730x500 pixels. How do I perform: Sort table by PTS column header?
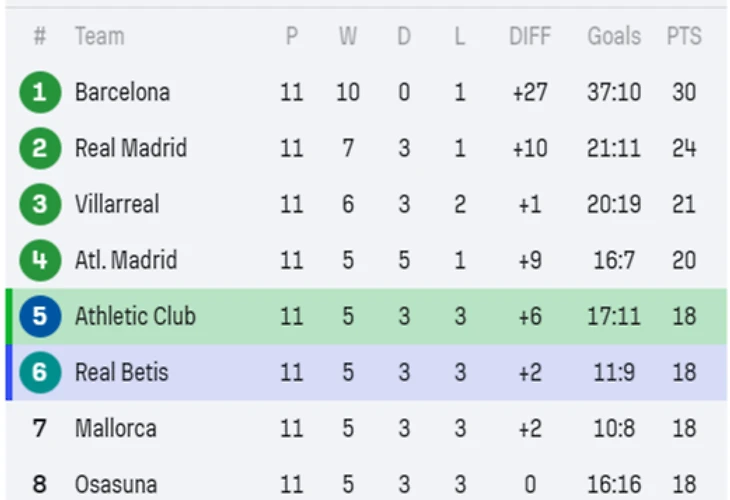pos(684,36)
